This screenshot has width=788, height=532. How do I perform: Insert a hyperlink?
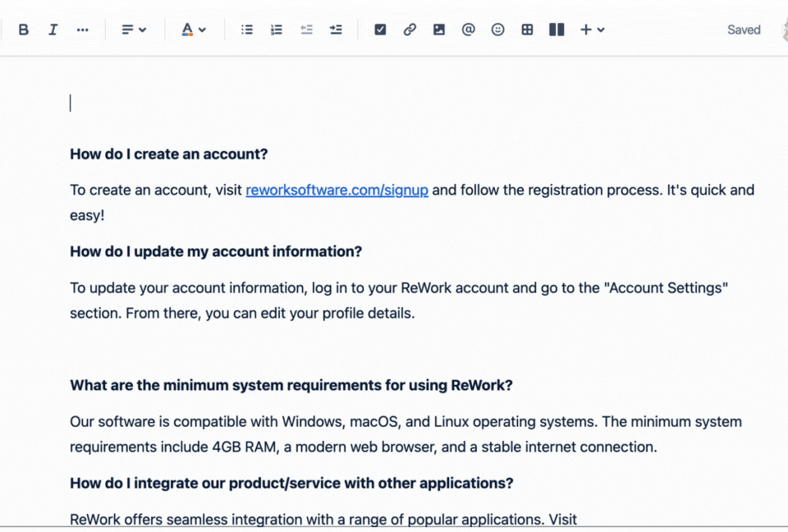point(410,29)
